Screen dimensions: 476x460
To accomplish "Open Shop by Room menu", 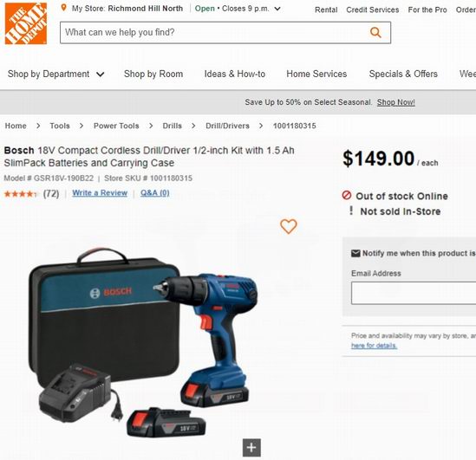I will tap(153, 74).
